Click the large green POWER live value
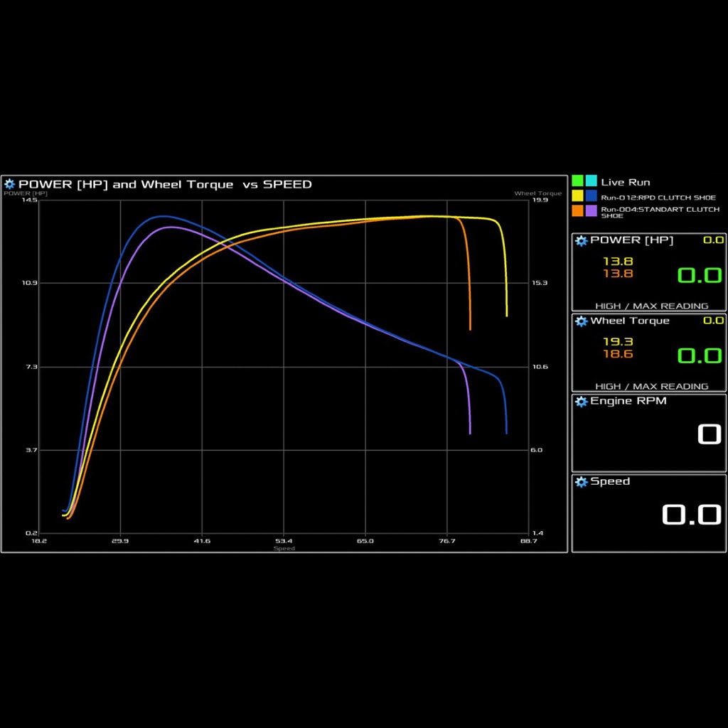Viewport: 728px width, 728px height. (699, 275)
